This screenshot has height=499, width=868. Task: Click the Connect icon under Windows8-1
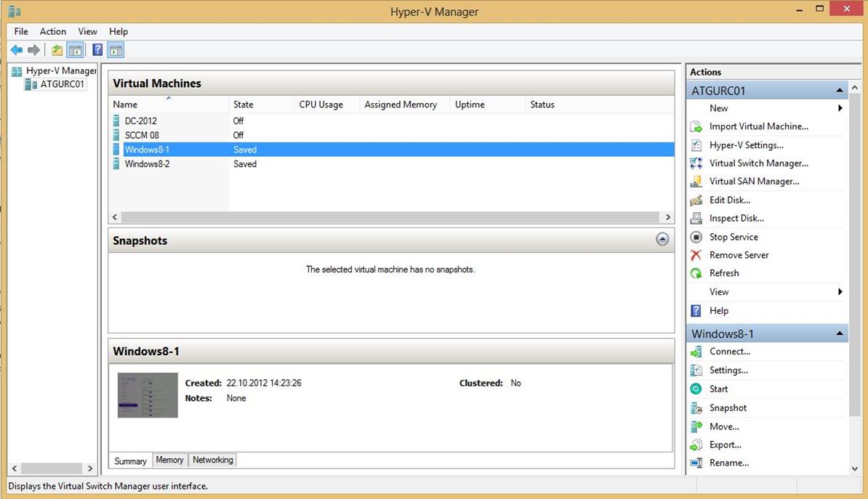pos(696,352)
